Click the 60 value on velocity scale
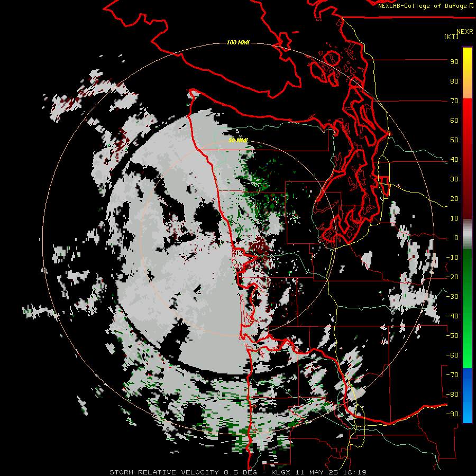 (x=454, y=121)
